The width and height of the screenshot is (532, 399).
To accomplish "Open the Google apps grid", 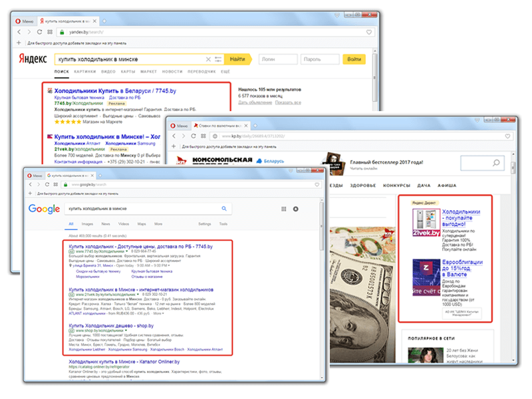I will tap(284, 209).
